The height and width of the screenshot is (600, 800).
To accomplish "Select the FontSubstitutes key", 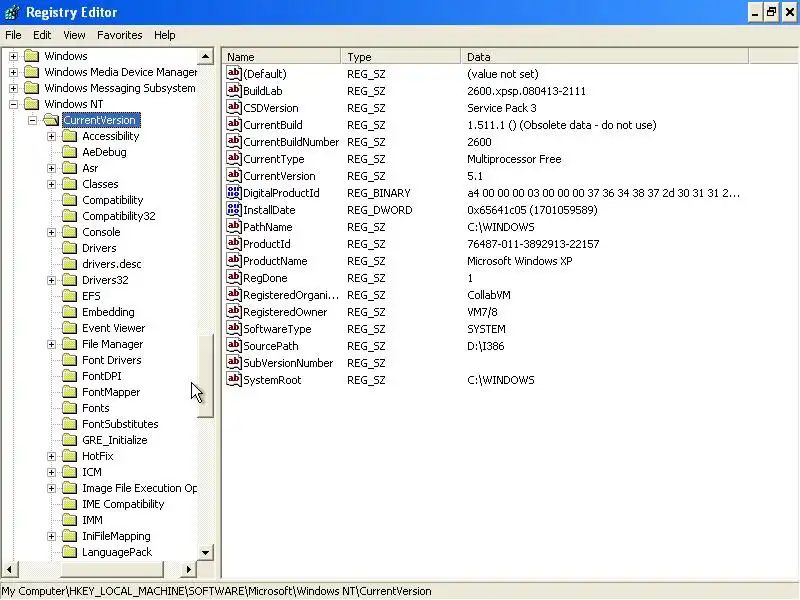I will pyautogui.click(x=120, y=424).
